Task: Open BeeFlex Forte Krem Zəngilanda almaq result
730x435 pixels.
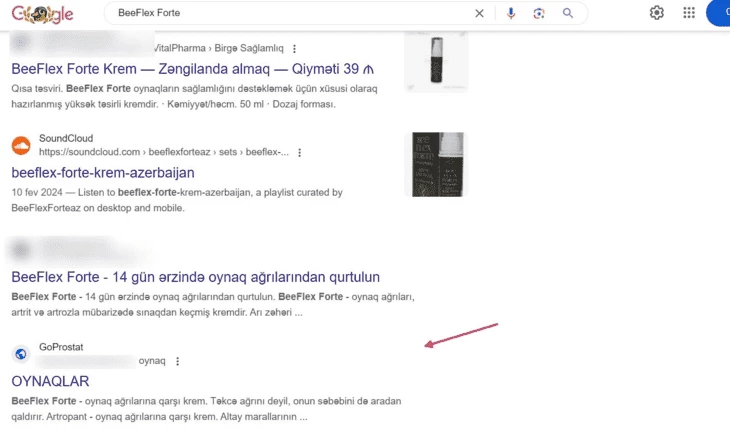Action: pyautogui.click(x=192, y=69)
